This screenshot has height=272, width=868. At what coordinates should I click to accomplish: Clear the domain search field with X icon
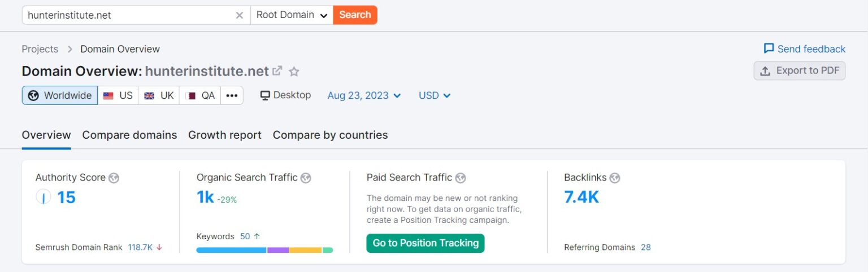[240, 15]
